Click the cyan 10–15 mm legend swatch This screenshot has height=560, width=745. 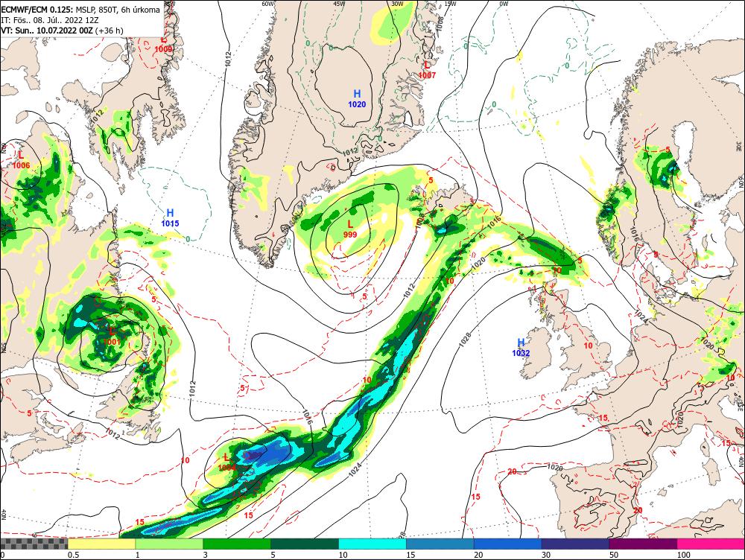coord(372,544)
